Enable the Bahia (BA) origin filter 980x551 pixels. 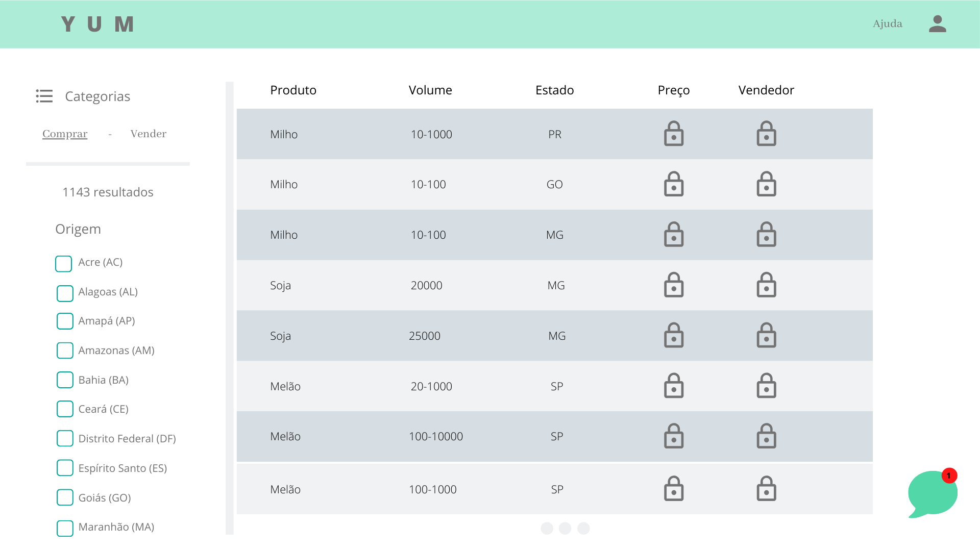click(65, 380)
